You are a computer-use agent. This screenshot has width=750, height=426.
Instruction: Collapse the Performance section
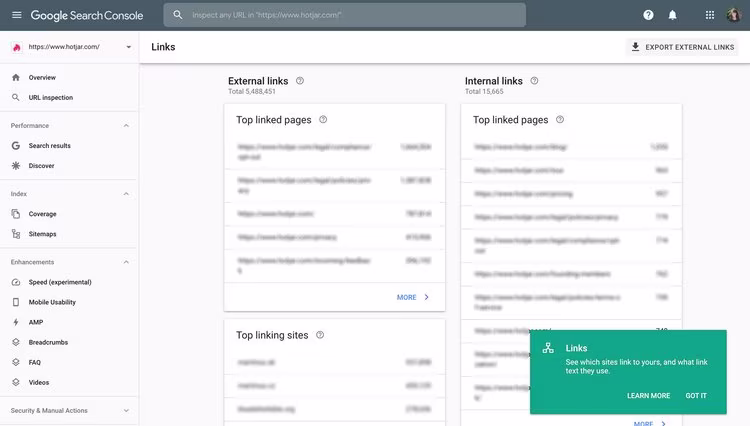(x=126, y=126)
